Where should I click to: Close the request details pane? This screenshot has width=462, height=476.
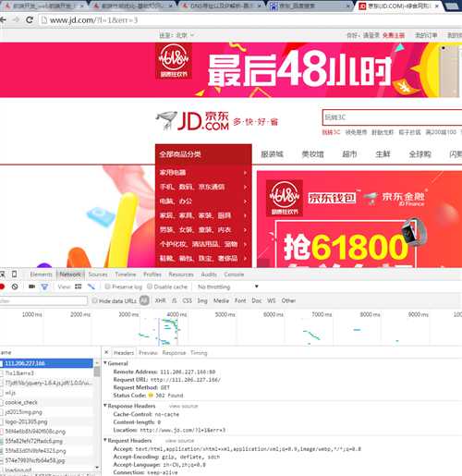pyautogui.click(x=106, y=352)
